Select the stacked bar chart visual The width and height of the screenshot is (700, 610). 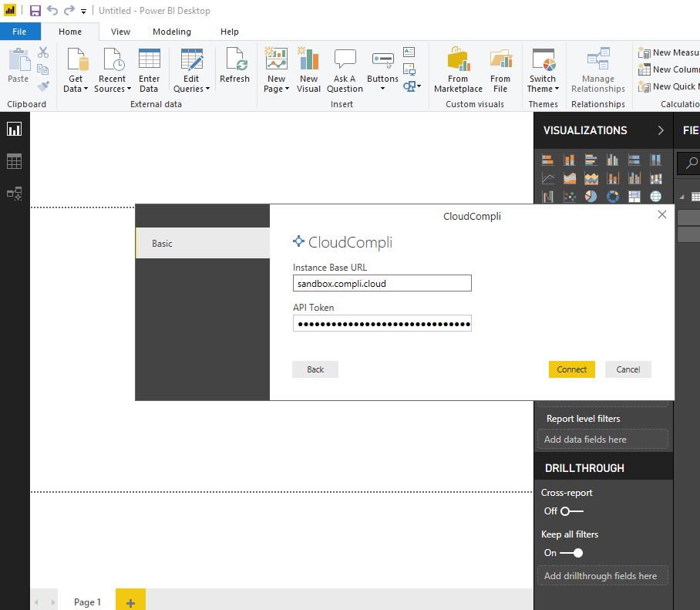[x=548, y=160]
